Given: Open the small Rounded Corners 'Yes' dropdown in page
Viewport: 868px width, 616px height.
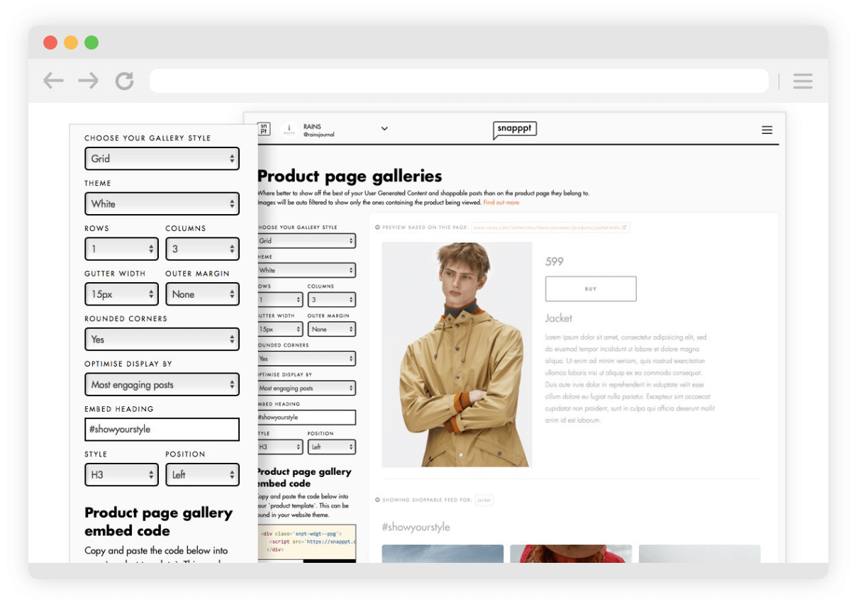Looking at the screenshot, I should coord(306,359).
